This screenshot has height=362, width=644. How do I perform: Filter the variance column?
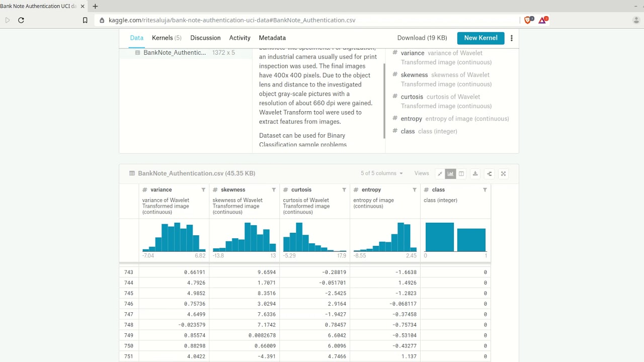pyautogui.click(x=203, y=190)
